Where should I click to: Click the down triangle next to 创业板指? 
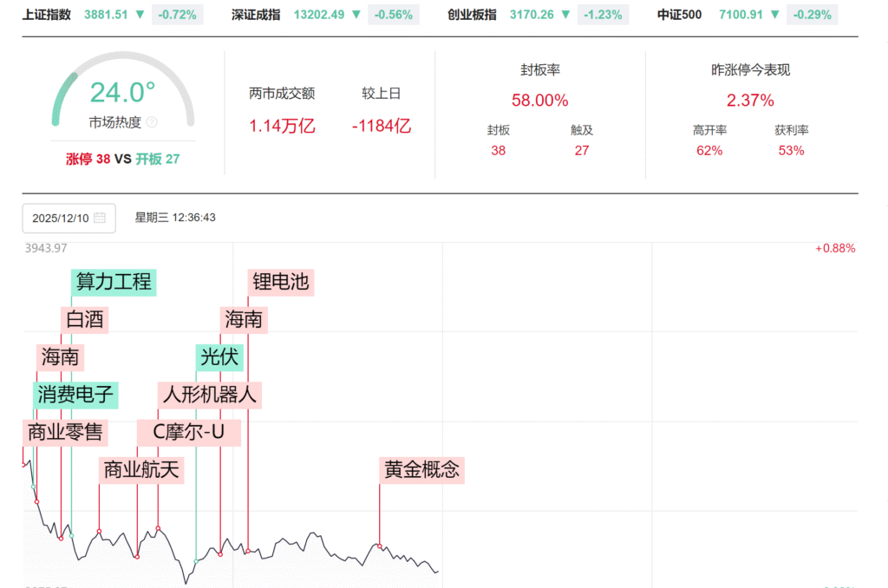tap(565, 15)
